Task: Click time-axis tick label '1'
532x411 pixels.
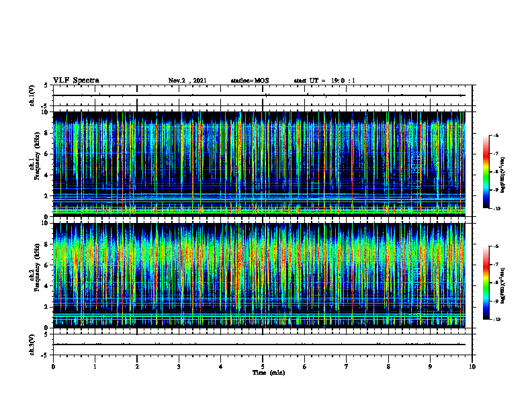Action: click(x=95, y=367)
